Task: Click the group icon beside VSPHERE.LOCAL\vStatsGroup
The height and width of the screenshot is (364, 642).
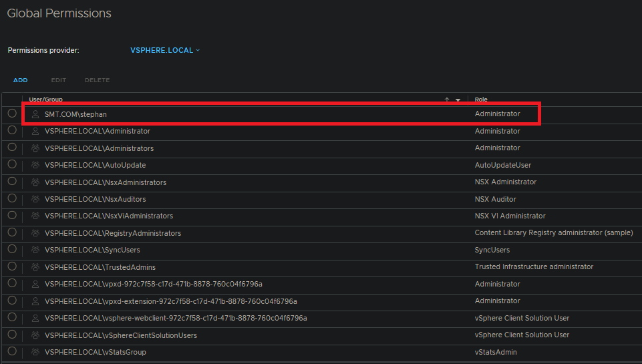Action: tap(35, 352)
